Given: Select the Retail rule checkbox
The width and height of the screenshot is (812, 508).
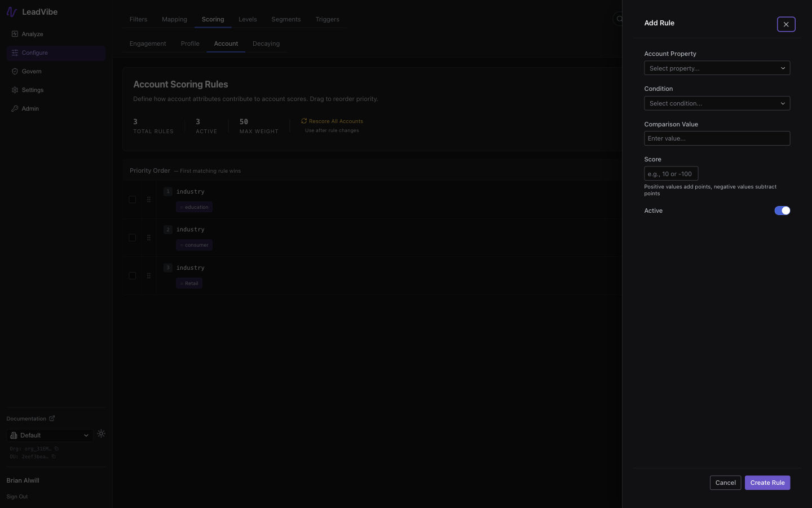Looking at the screenshot, I should tap(133, 275).
